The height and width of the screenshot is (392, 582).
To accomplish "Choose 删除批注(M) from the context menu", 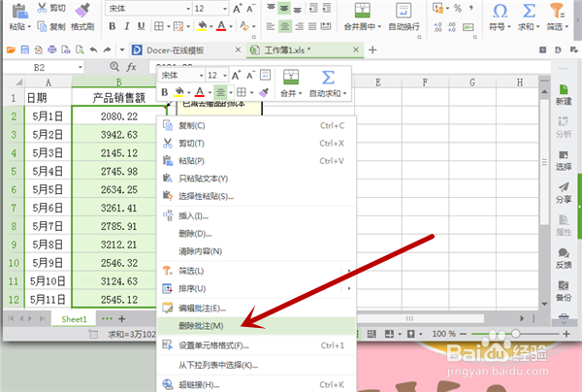I will point(256,326).
